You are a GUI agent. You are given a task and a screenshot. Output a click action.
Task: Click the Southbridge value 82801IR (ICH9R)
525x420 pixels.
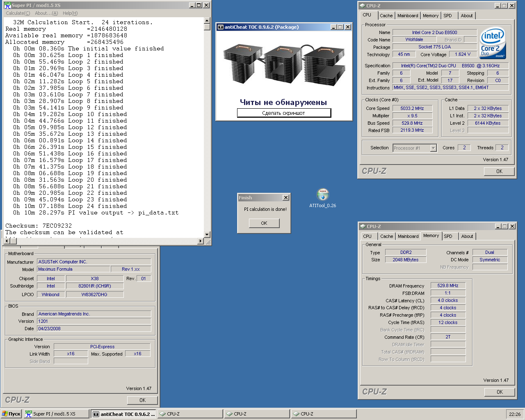[x=95, y=286]
